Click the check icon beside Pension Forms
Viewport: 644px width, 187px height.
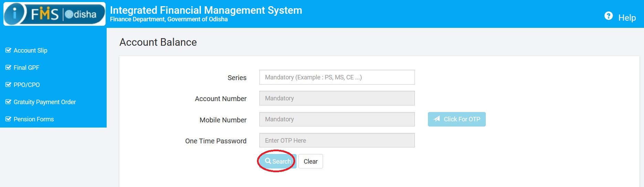(8, 119)
